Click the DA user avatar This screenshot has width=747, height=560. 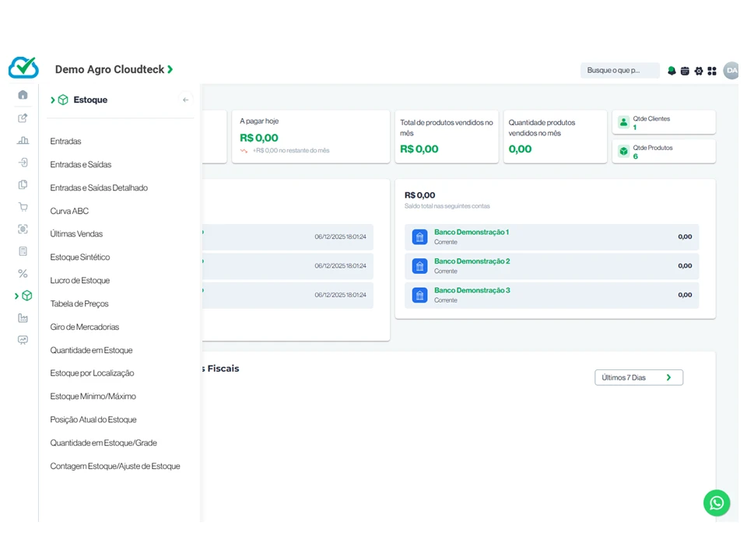731,71
